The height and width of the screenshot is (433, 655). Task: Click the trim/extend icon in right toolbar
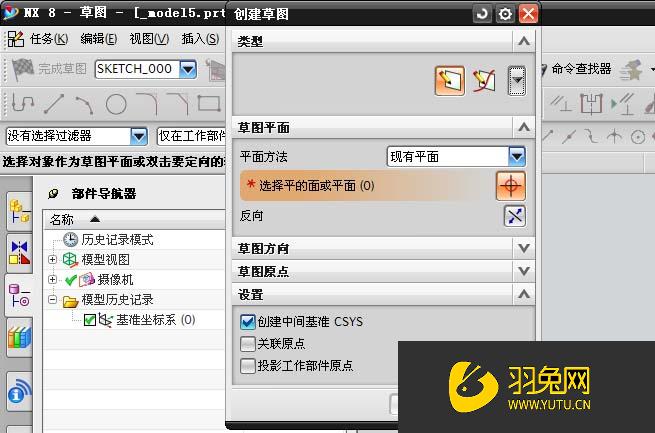591,104
